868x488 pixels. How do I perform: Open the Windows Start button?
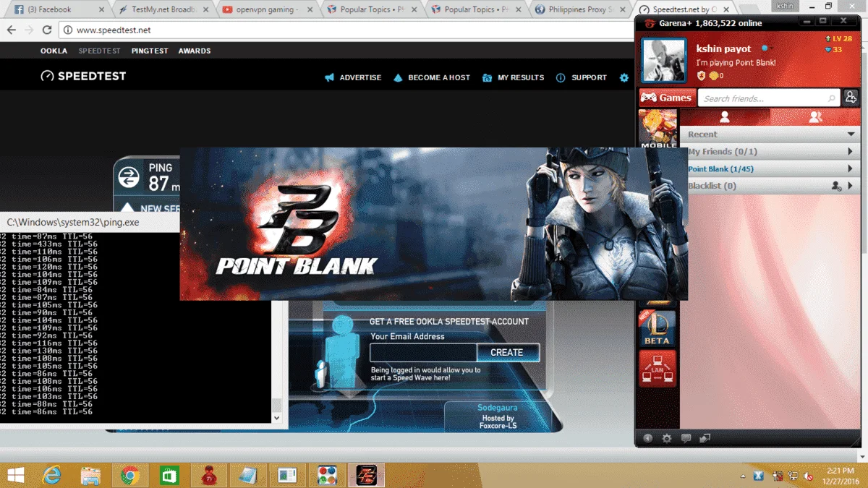pyautogui.click(x=16, y=476)
